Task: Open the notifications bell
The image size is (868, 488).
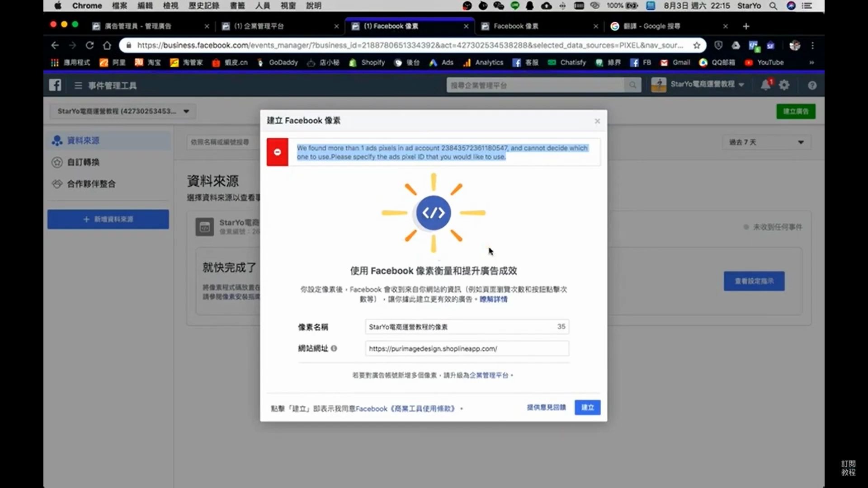Action: (765, 85)
